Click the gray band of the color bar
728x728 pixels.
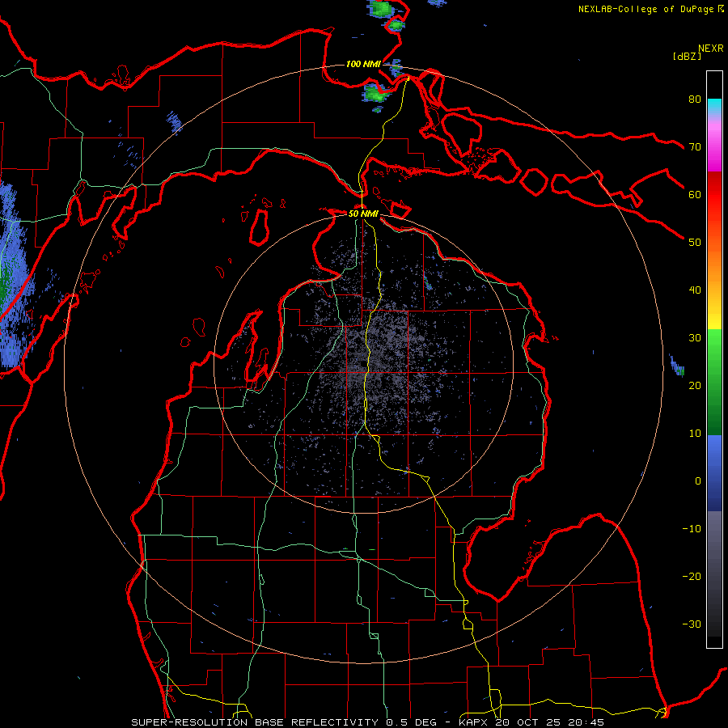714,574
